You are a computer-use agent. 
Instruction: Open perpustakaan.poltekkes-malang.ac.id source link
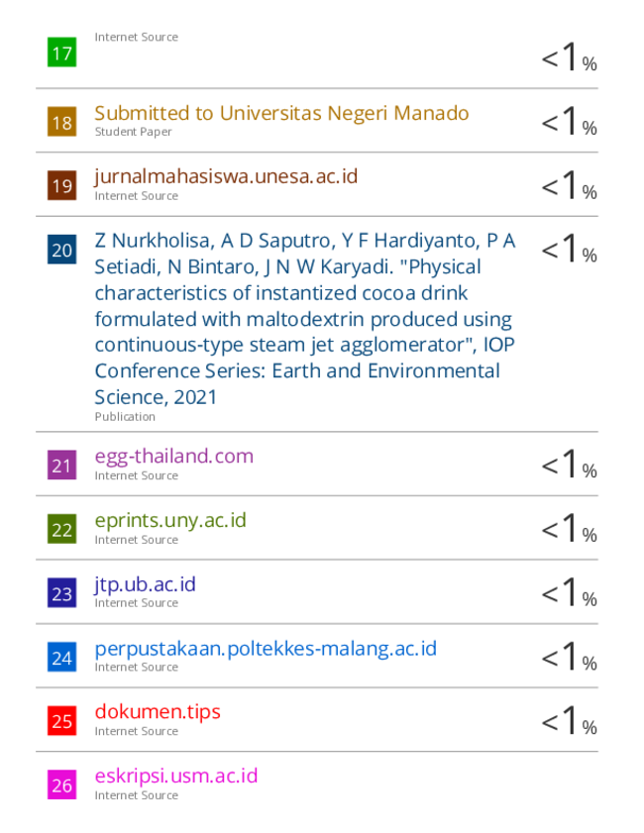pyautogui.click(x=266, y=649)
